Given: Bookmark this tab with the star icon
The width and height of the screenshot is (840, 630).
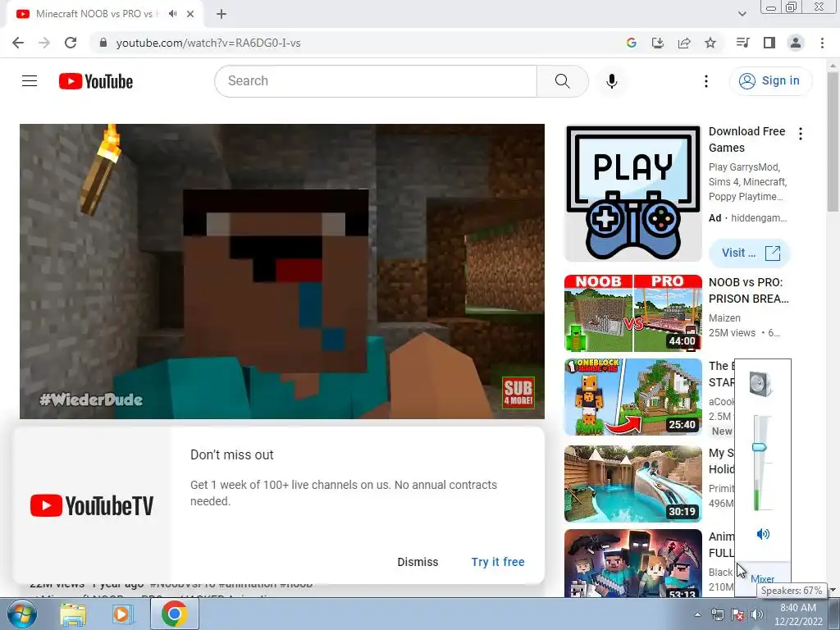Looking at the screenshot, I should point(710,43).
